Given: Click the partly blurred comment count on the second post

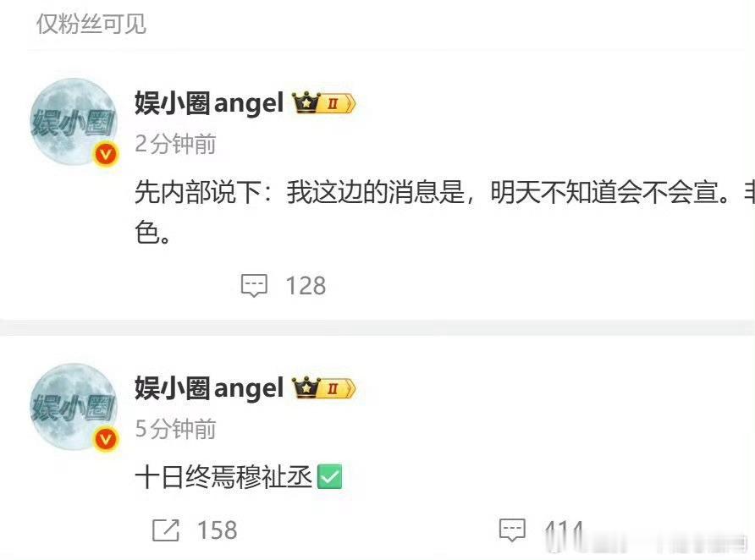Looking at the screenshot, I should pyautogui.click(x=565, y=532).
